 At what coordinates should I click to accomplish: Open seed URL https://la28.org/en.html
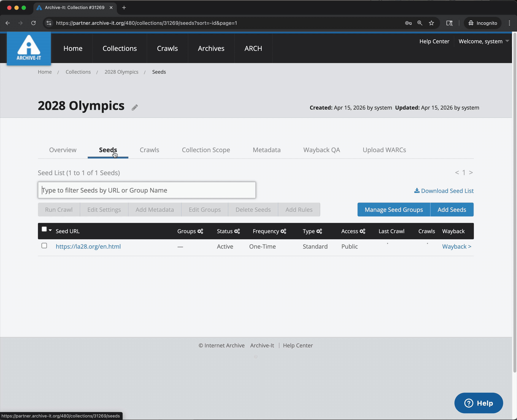coord(88,246)
